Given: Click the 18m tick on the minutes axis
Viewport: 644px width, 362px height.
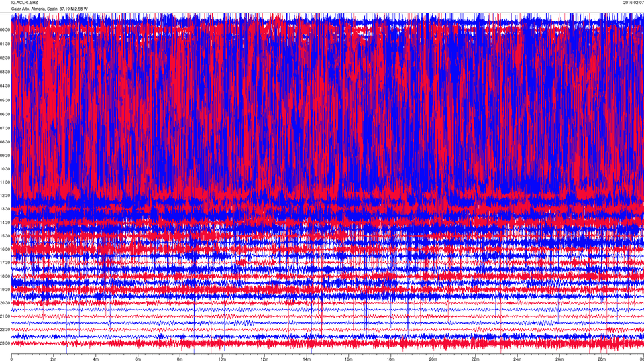Looking at the screenshot, I should [391, 359].
